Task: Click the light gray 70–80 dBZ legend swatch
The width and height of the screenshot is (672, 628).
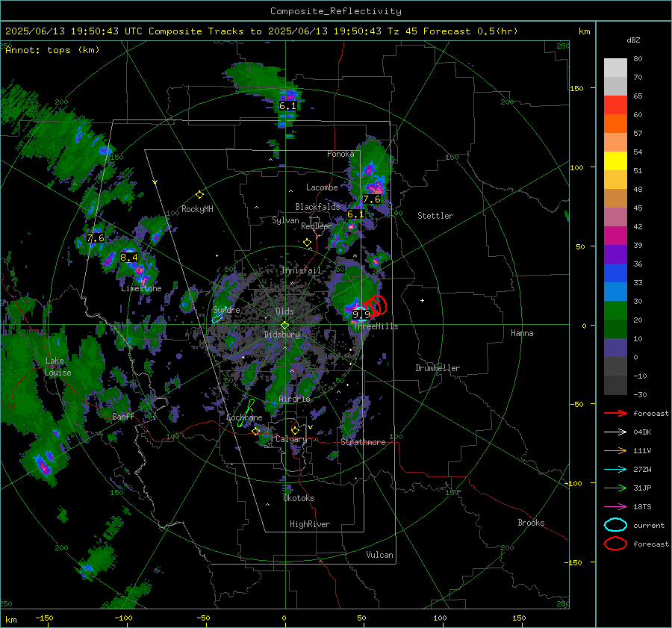Action: pos(615,68)
